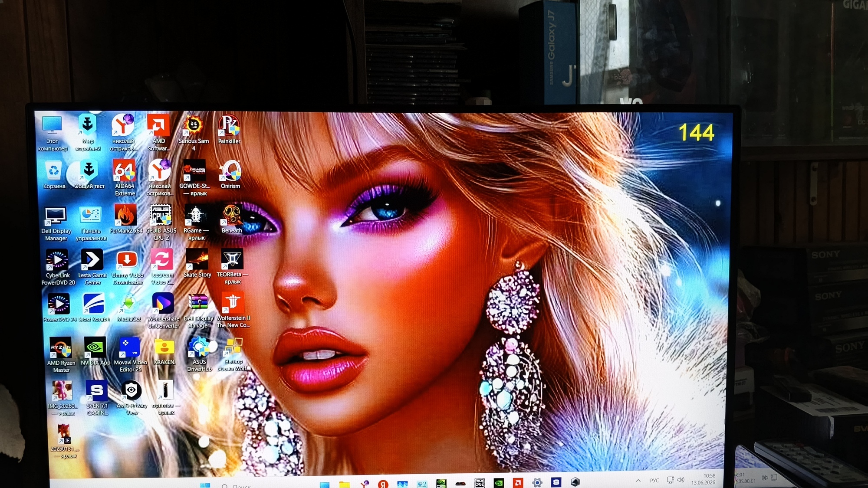
Task: Expand the taskbar hidden icons chevron
Action: 638,480
